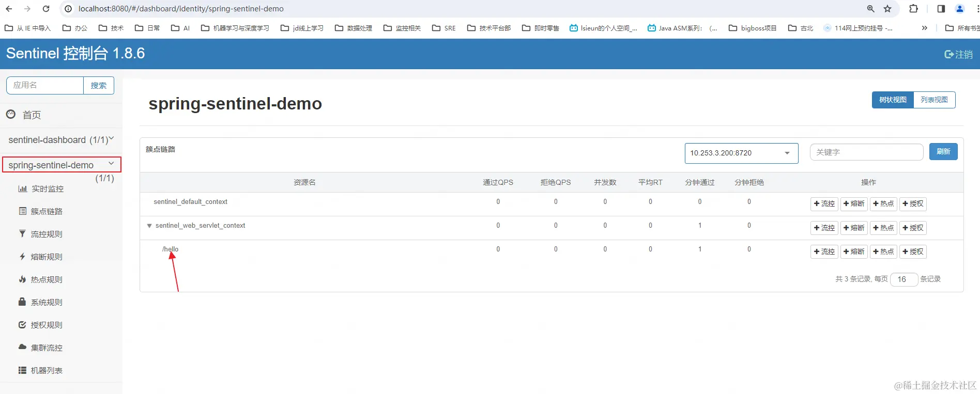980x394 pixels.
Task: Collapse the spring-sentinel-demo sidebar app
Action: tap(62, 165)
